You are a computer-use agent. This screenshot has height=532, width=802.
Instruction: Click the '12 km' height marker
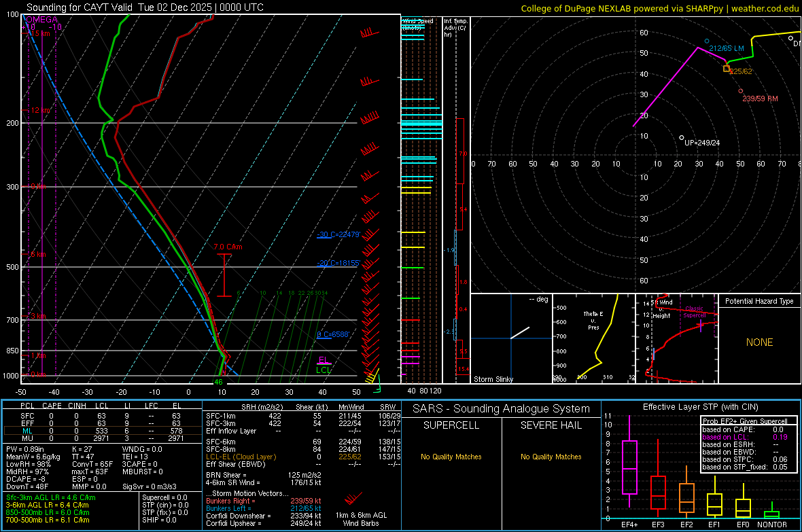point(40,110)
